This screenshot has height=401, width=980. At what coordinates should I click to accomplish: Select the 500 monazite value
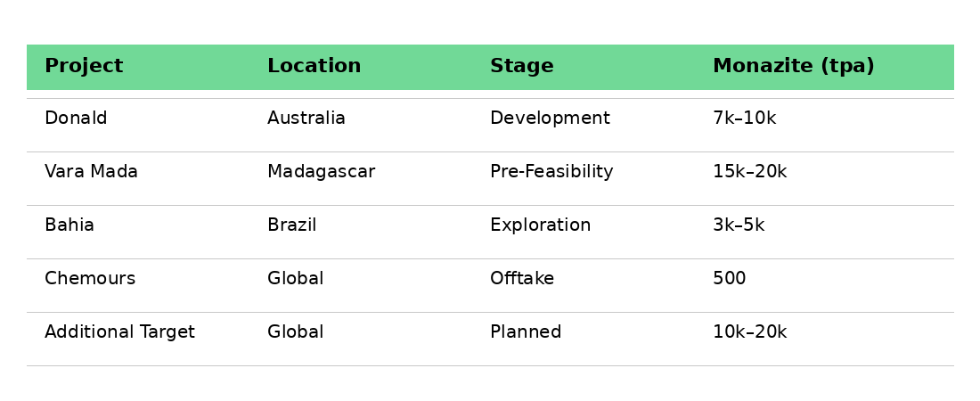click(729, 279)
